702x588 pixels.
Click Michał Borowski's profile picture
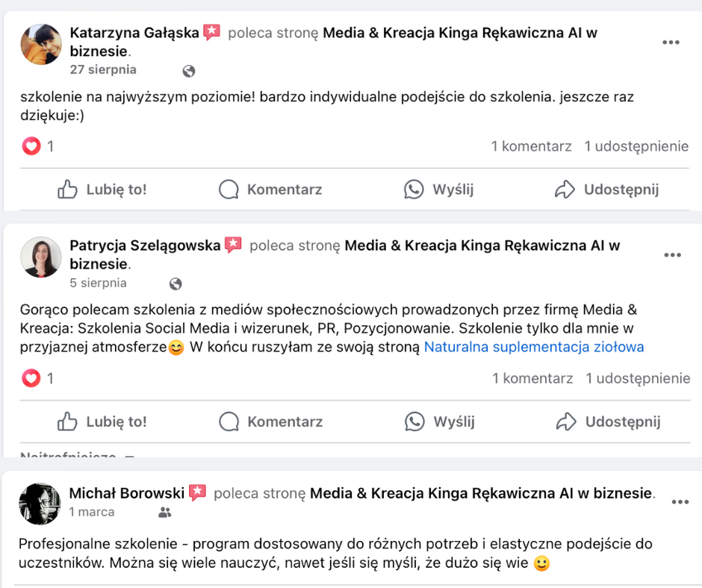tap(40, 503)
